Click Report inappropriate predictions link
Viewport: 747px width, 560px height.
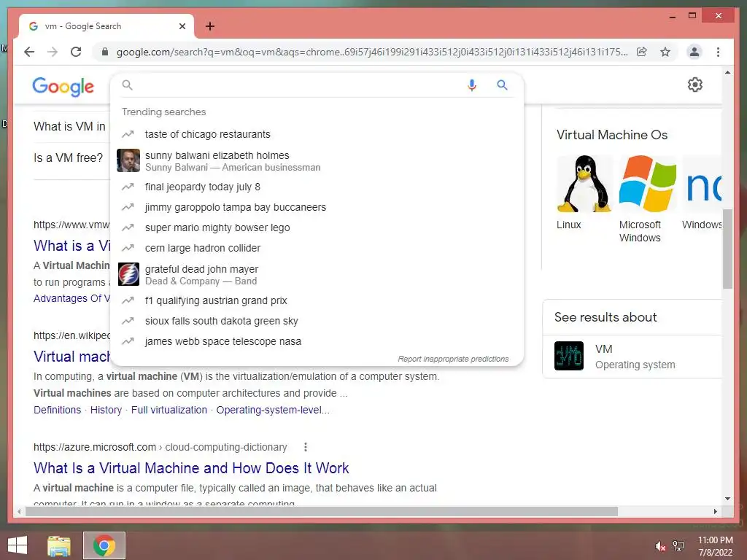(453, 359)
